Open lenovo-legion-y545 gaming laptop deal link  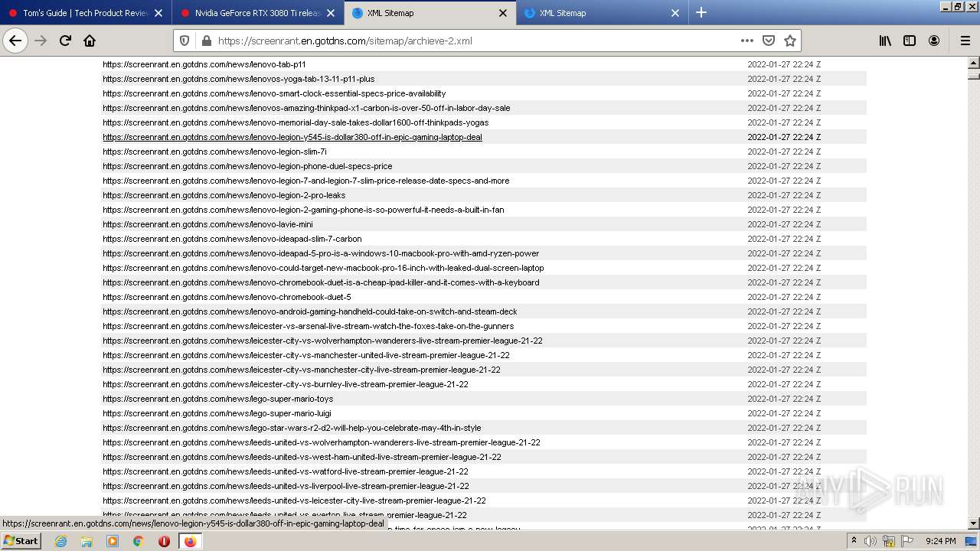pos(292,137)
